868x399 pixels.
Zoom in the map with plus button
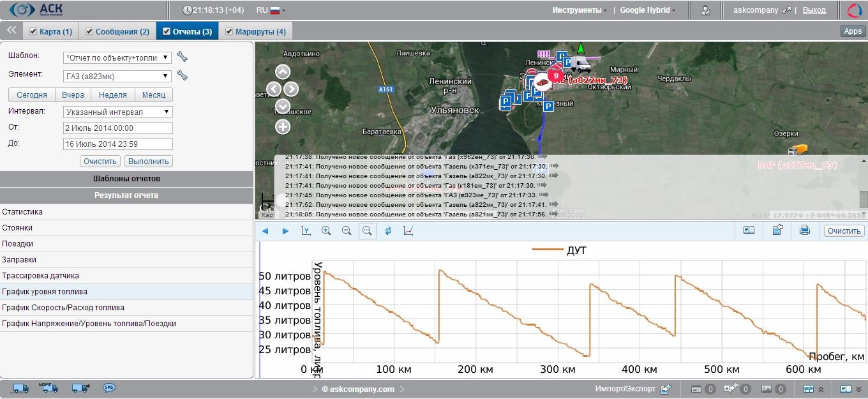[x=283, y=127]
